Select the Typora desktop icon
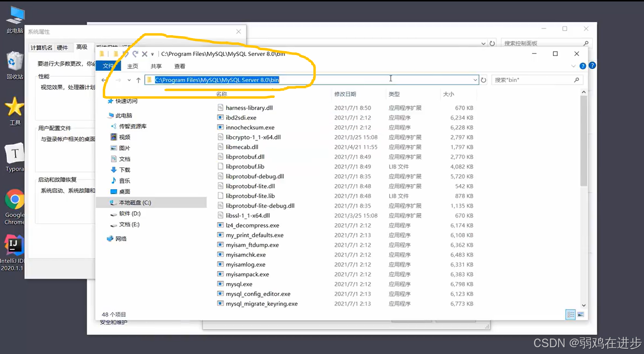Viewport: 644px width, 354px height. tap(14, 157)
